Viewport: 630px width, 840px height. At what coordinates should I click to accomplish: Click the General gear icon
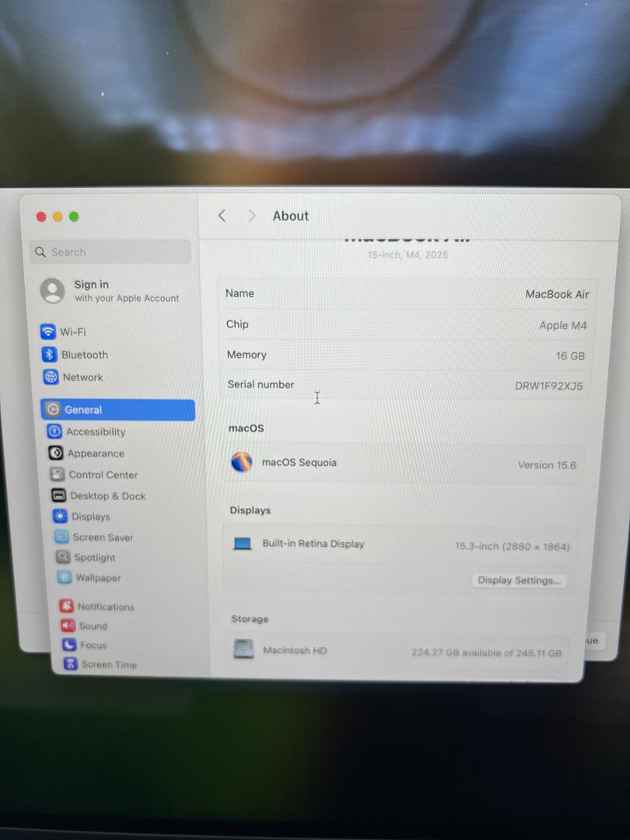pyautogui.click(x=53, y=410)
